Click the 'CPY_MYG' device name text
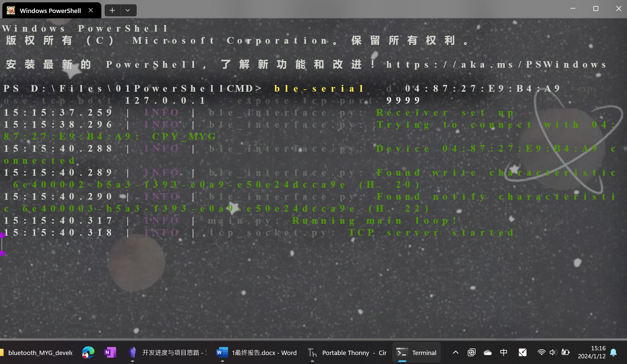Viewport: 627px width, 364px height. coord(184,137)
